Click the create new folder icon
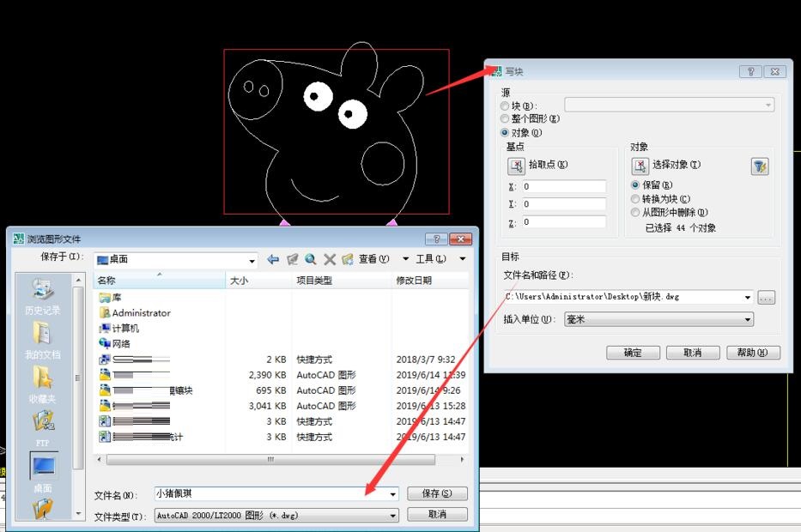This screenshot has height=532, width=801. coord(348,259)
